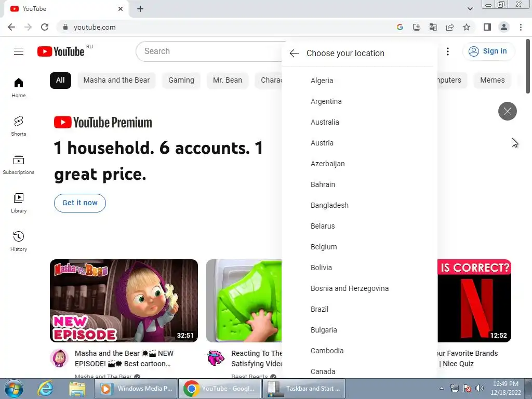The image size is (532, 399).
Task: Select the Gaming filter chip
Action: click(x=181, y=81)
